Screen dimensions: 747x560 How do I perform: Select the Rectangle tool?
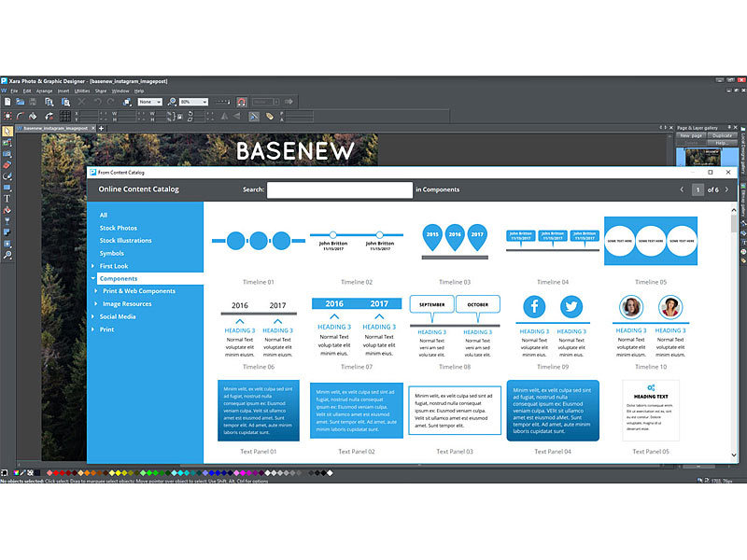(x=7, y=188)
